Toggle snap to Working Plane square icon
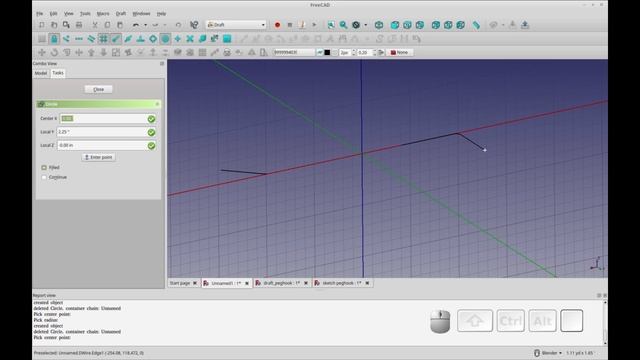The width and height of the screenshot is (640, 360). pyautogui.click(x=227, y=39)
